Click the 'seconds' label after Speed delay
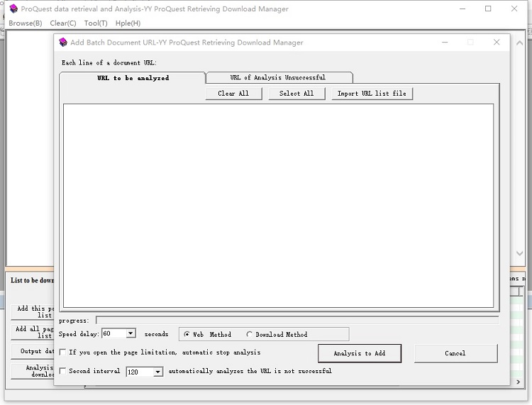The height and width of the screenshot is (405, 532). (x=157, y=334)
